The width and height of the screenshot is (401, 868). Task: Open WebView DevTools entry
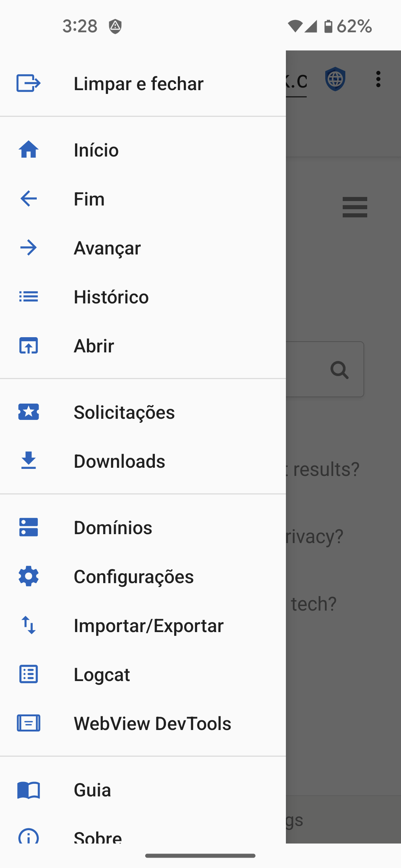(152, 723)
